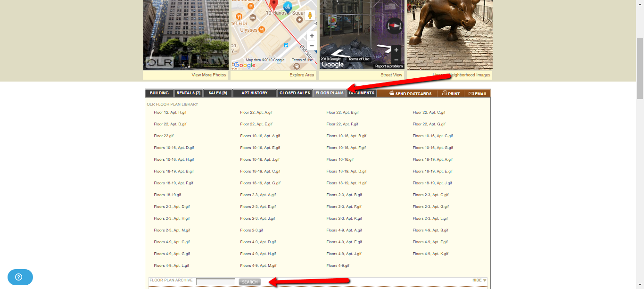Viewport: 644px width, 289px height.
Task: Open Floors 4-9.gif floor plan
Action: (x=338, y=265)
